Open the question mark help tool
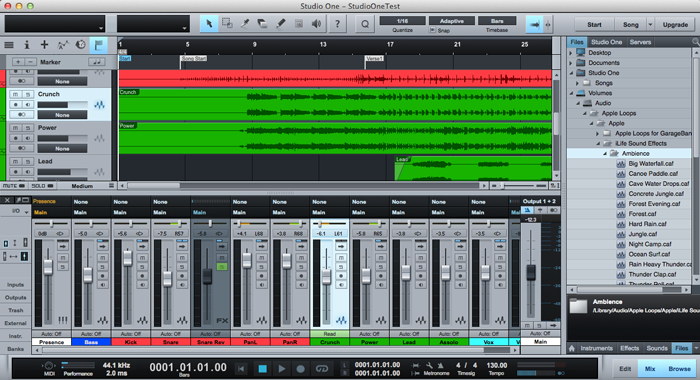The width and height of the screenshot is (700, 380). (338, 24)
